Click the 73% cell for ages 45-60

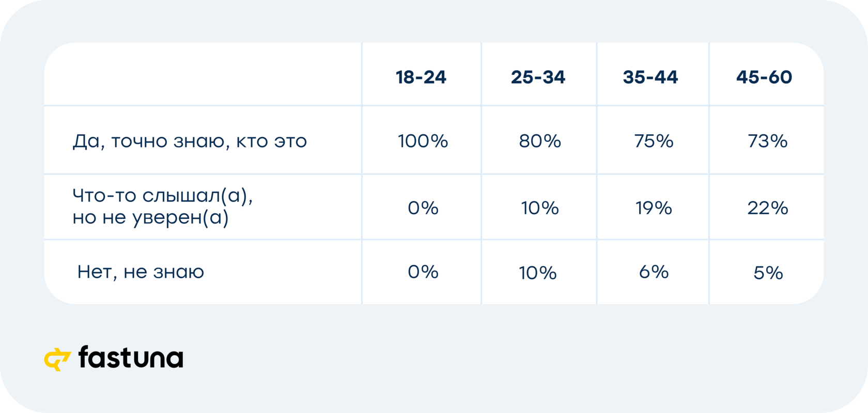[x=767, y=141]
